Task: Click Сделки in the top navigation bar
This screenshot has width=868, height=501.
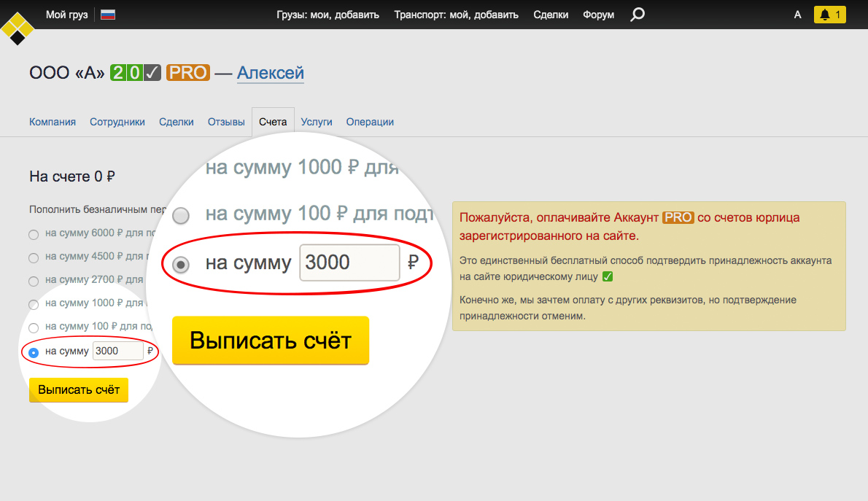Action: click(551, 15)
